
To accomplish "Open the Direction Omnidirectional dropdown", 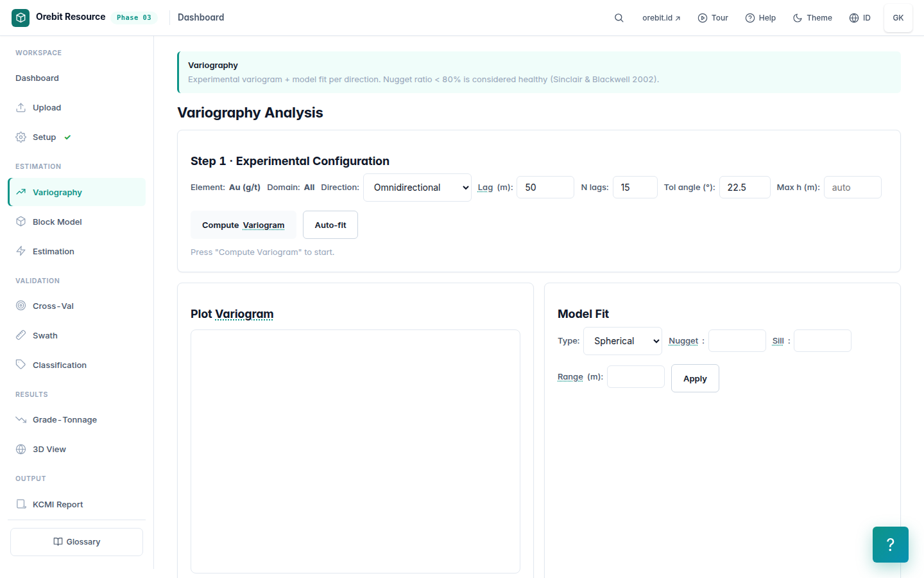I will (417, 188).
